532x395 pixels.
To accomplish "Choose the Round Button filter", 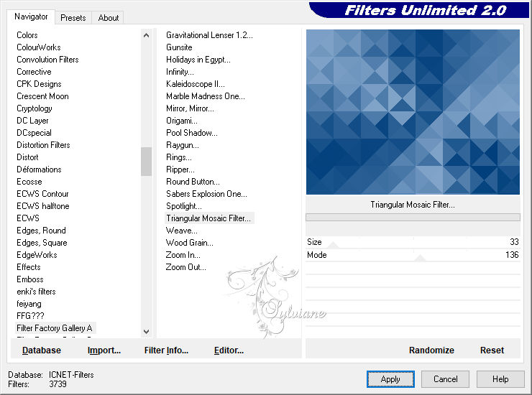I will (x=193, y=182).
